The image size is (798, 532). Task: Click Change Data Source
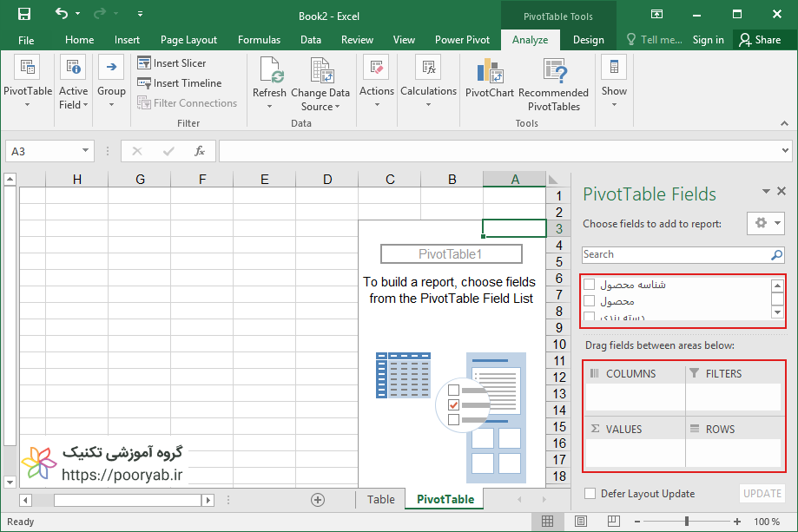click(320, 84)
